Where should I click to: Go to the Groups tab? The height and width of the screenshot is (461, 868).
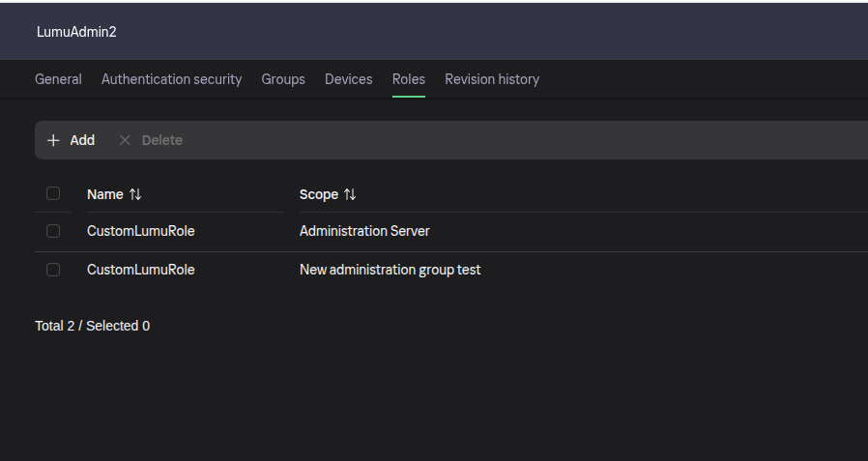pyautogui.click(x=283, y=79)
